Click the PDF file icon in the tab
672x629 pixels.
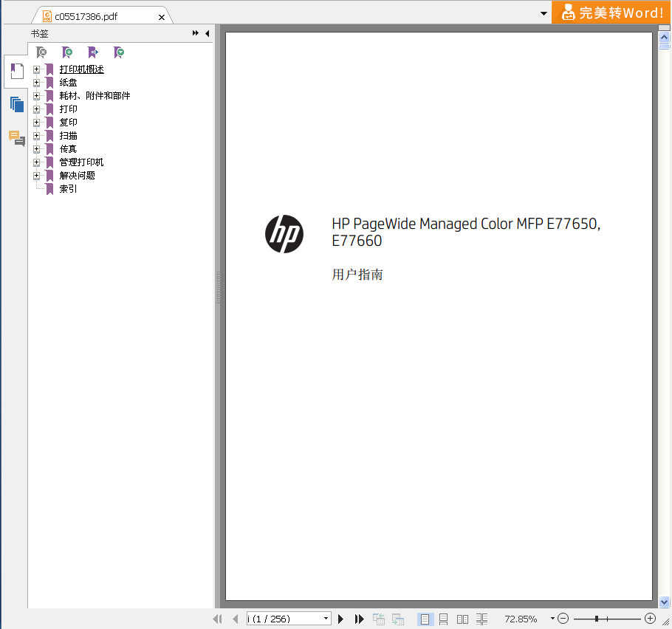pos(47,16)
